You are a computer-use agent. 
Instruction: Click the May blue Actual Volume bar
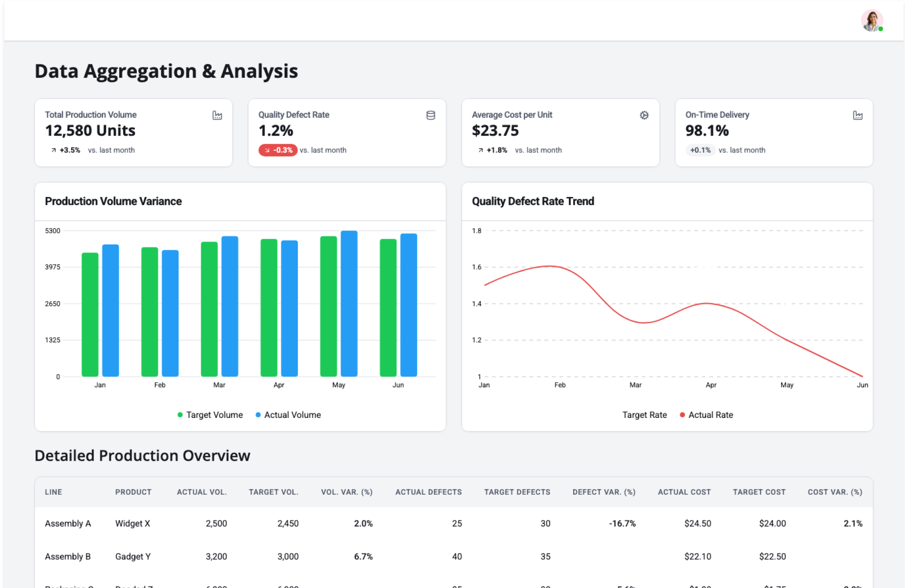(349, 304)
